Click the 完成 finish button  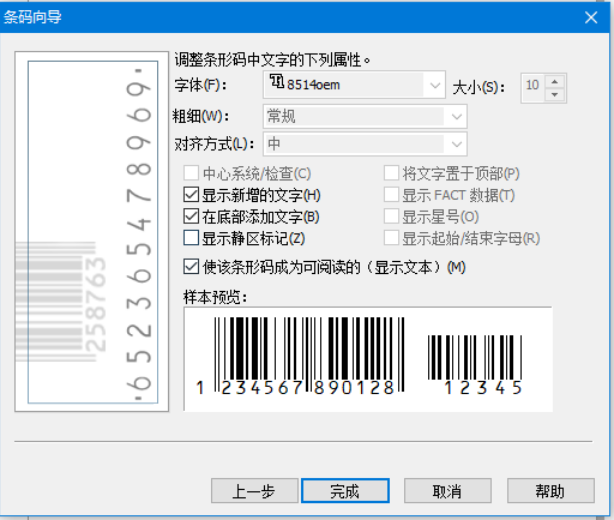click(x=345, y=491)
